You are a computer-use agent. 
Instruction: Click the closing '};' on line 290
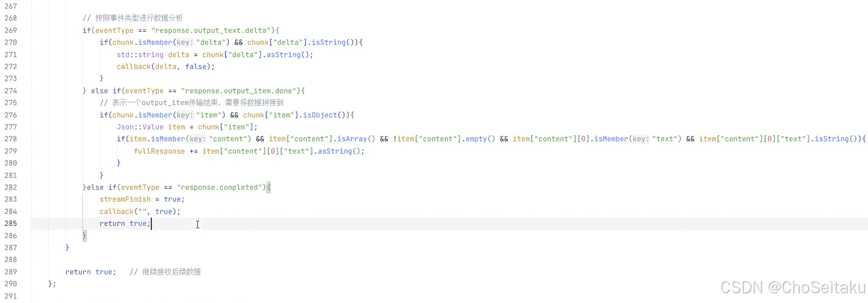[x=52, y=284]
